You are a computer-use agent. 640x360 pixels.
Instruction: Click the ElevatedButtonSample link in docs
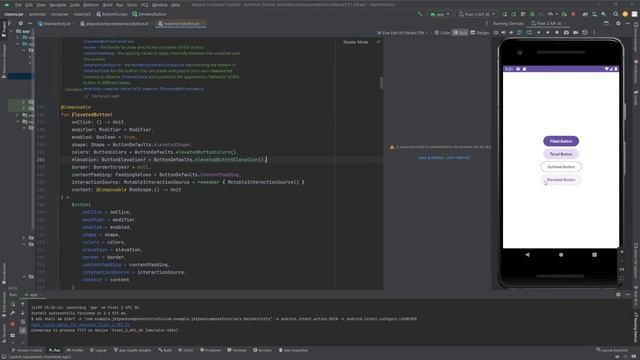[144, 89]
